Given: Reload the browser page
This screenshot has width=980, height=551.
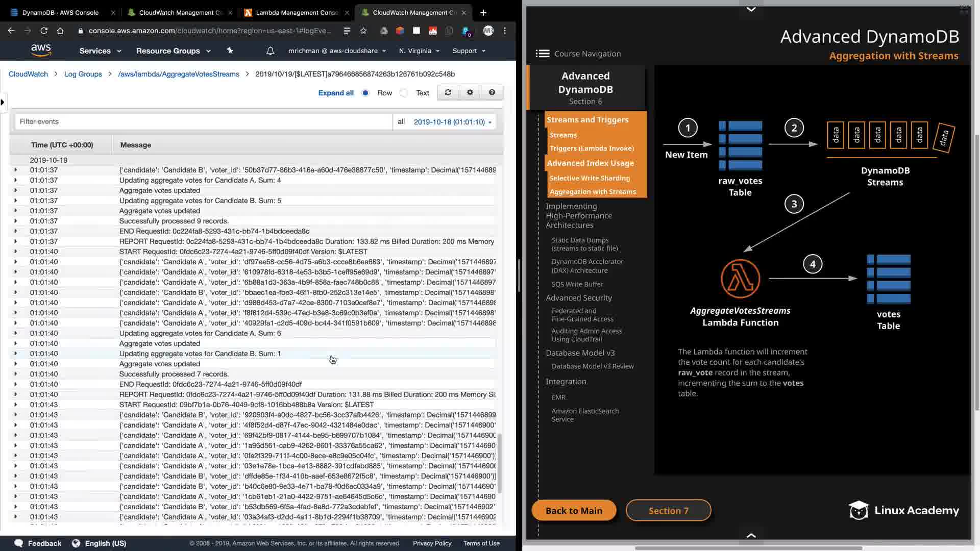Looking at the screenshot, I should coord(44,31).
